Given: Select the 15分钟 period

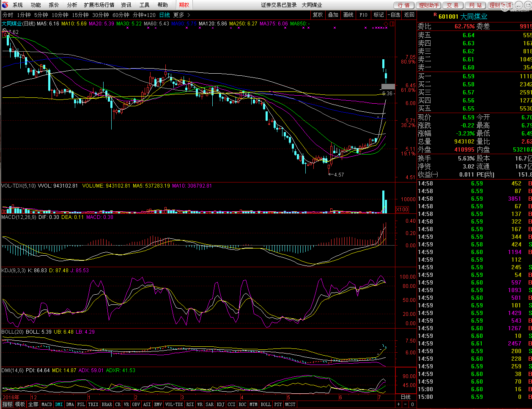Looking at the screenshot, I should tap(80, 15).
